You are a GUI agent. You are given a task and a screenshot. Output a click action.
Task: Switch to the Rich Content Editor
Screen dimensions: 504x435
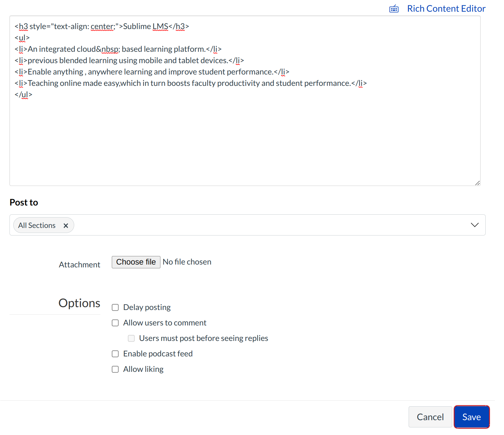point(446,9)
